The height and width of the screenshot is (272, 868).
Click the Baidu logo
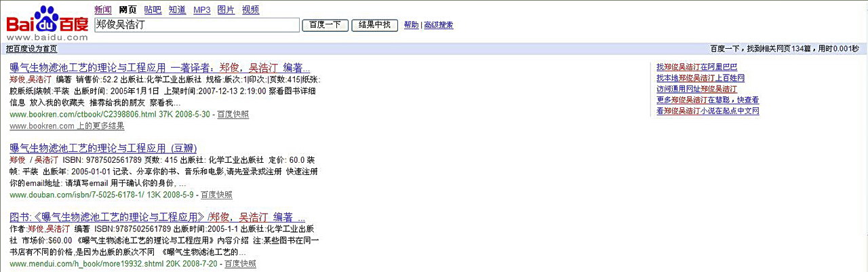47,23
